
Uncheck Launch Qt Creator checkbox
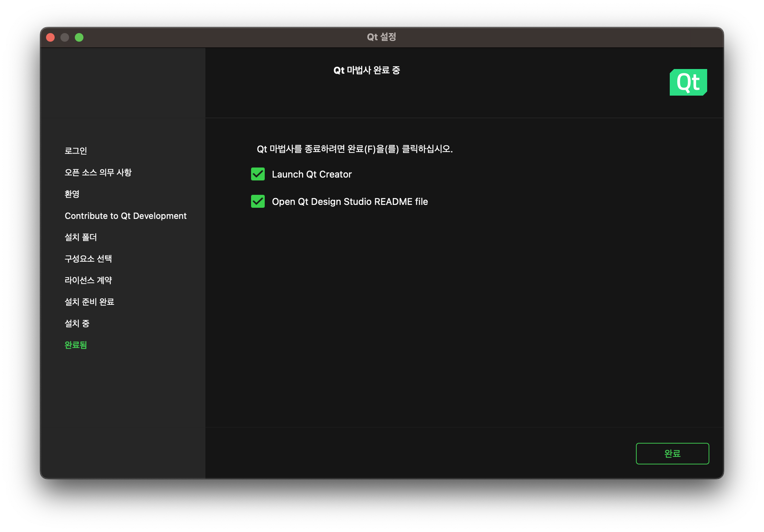point(258,174)
